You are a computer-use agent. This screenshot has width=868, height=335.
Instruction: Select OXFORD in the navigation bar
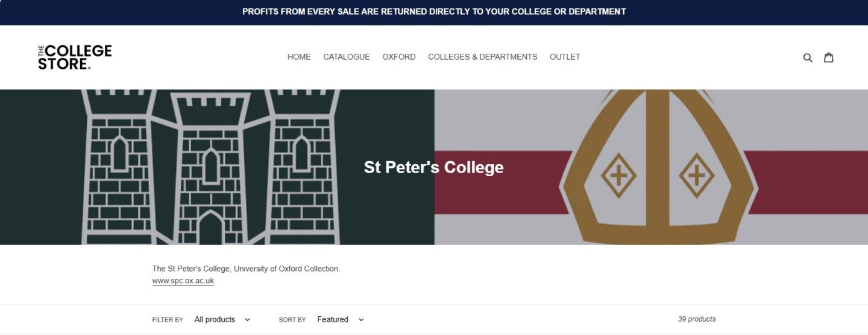[399, 57]
